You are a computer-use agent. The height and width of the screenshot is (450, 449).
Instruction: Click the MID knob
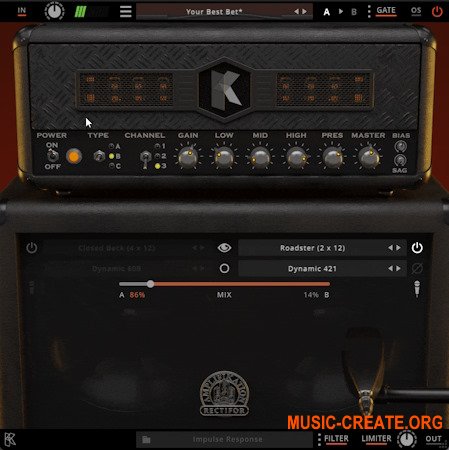[260, 157]
